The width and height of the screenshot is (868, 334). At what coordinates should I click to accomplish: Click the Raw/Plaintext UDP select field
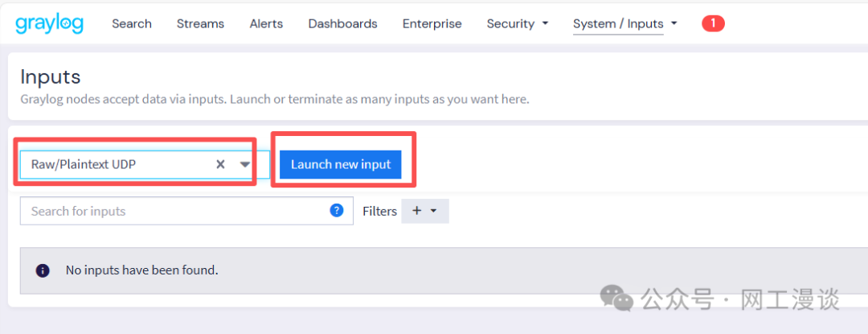[x=145, y=164]
